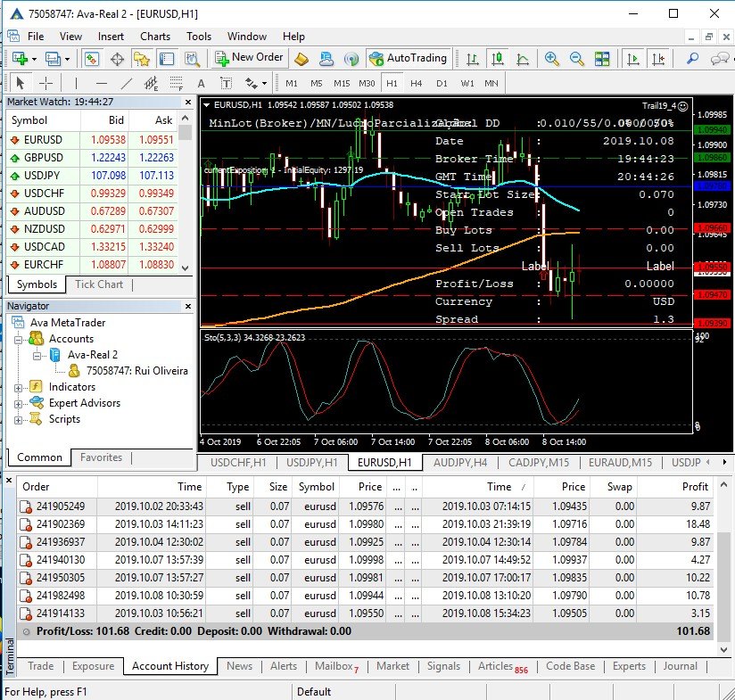
Task: Switch timeframe to D1
Action: point(442,84)
